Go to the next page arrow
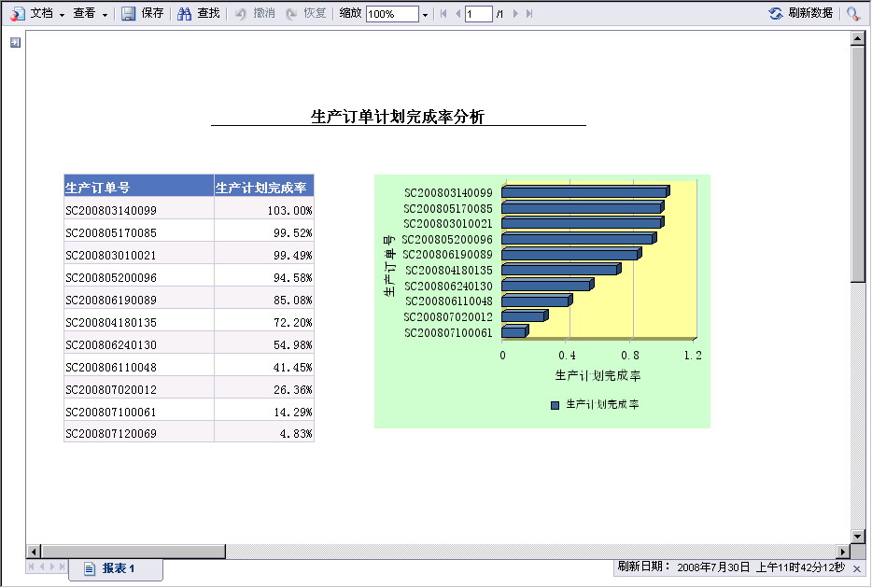The image size is (872, 588). (x=515, y=13)
